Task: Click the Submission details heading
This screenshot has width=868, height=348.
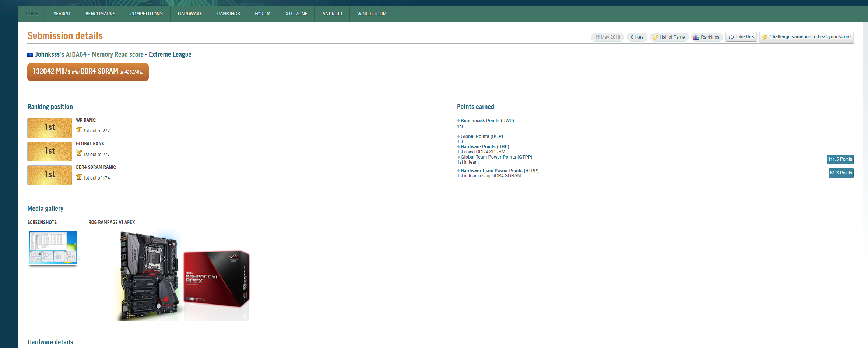Action: point(65,36)
